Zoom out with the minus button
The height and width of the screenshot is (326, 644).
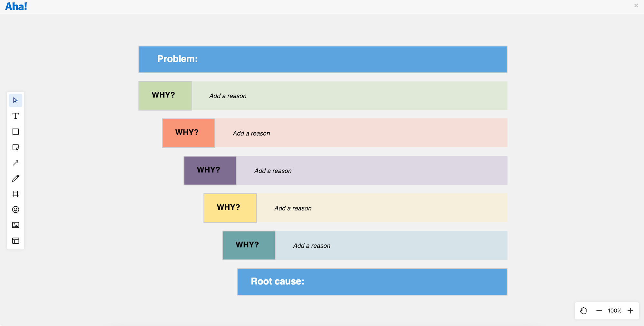(x=599, y=311)
